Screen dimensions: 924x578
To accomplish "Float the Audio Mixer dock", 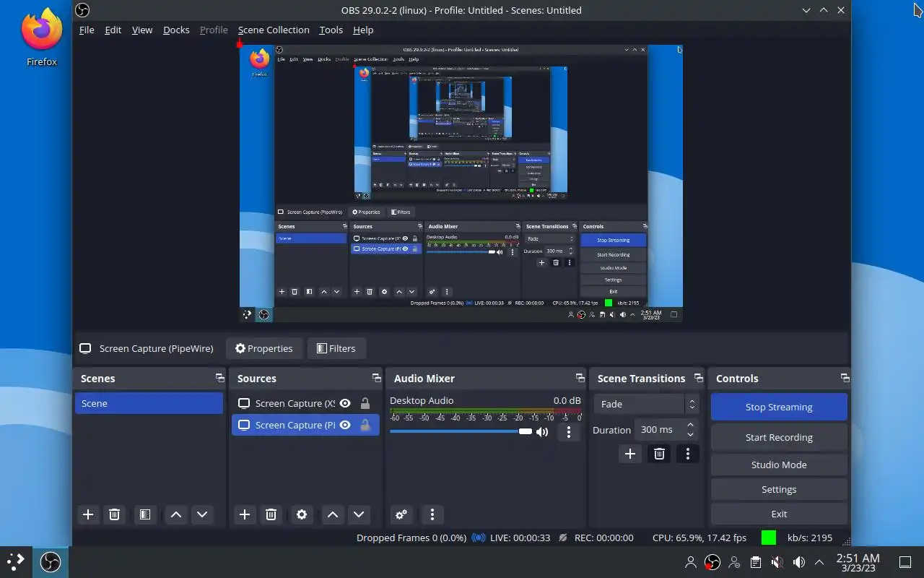I will [x=580, y=378].
